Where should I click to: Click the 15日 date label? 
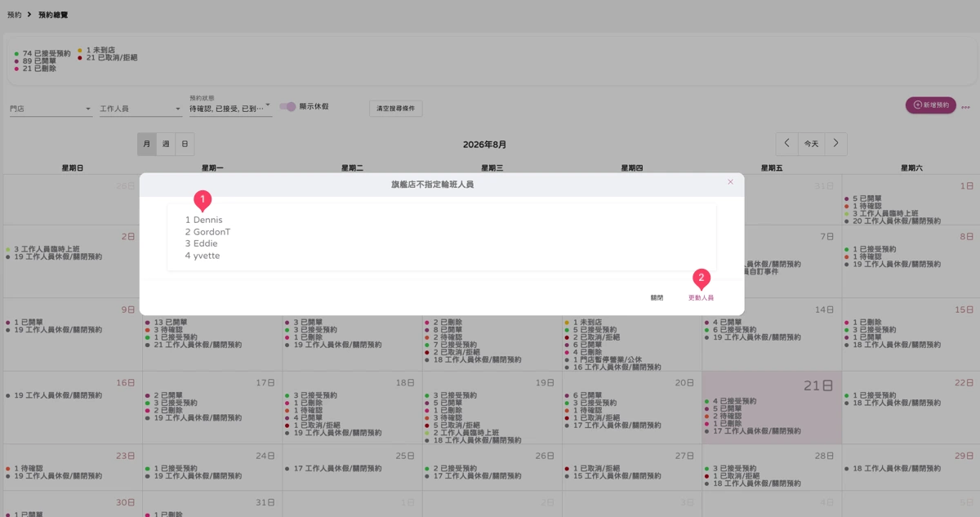point(964,310)
